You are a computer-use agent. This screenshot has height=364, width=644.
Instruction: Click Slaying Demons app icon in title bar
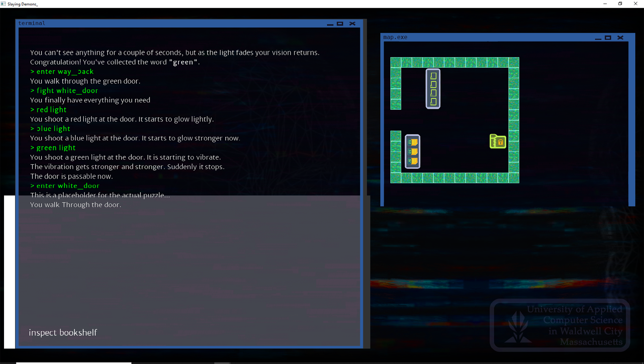coord(3,4)
